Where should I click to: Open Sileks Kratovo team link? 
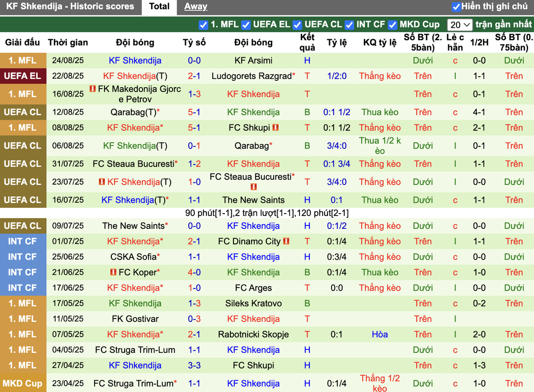point(254,303)
